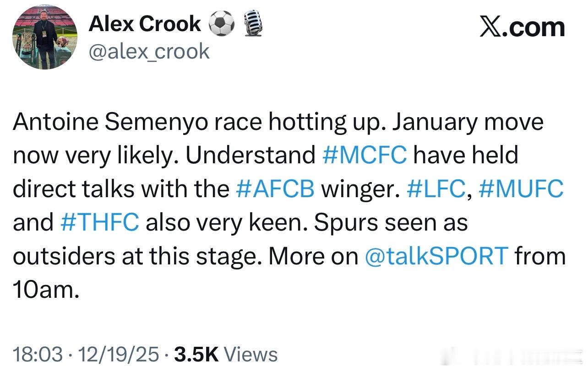Open Alex Crook's profile picture
Screen dimensions: 588x371
pos(45,38)
